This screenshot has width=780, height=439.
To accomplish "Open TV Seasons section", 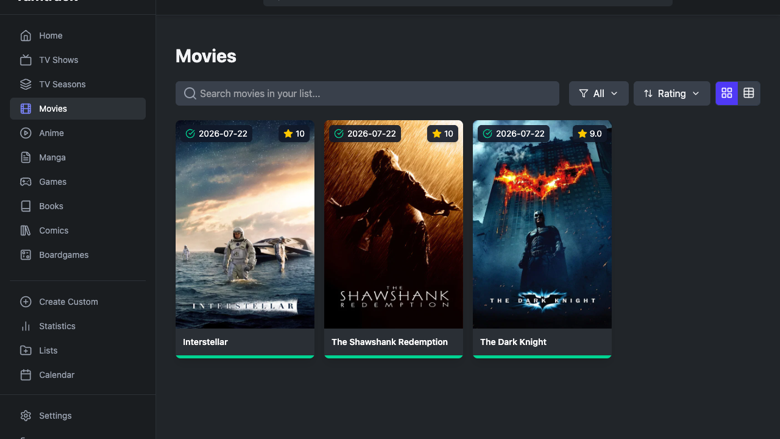I will pyautogui.click(x=78, y=85).
